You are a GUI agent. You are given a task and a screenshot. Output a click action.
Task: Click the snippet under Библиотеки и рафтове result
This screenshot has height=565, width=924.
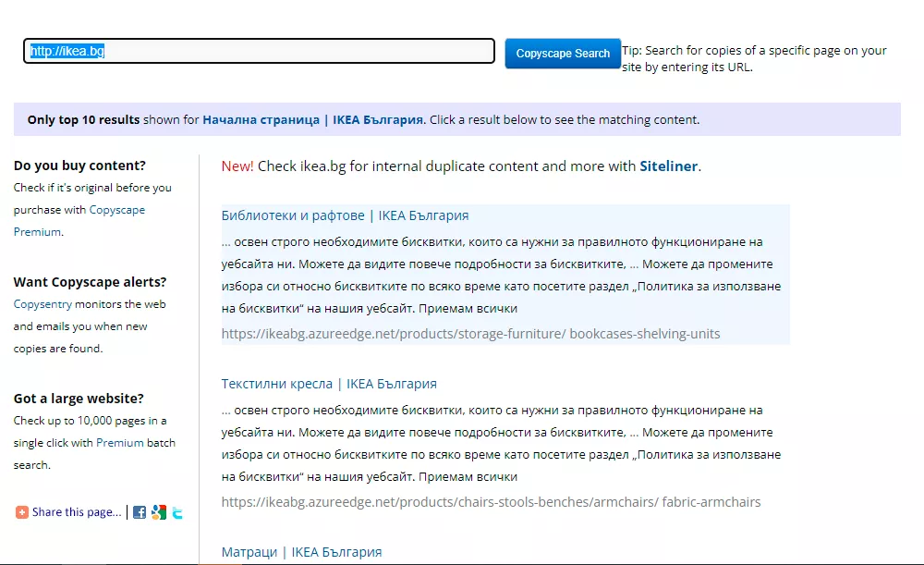[x=501, y=275]
